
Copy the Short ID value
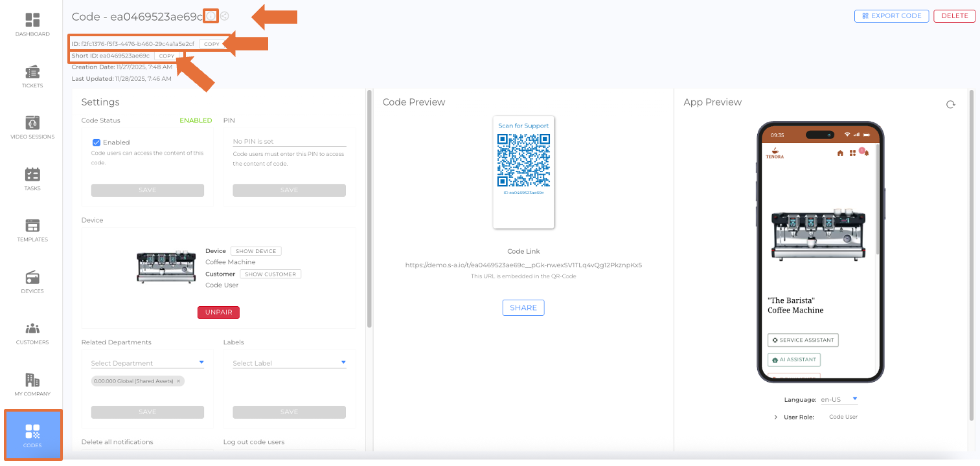(166, 56)
